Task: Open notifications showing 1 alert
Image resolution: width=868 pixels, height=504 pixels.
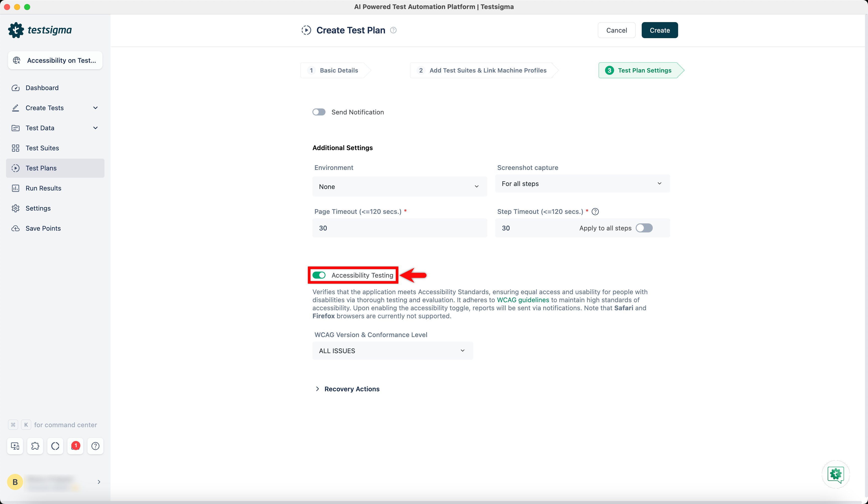Action: [75, 446]
